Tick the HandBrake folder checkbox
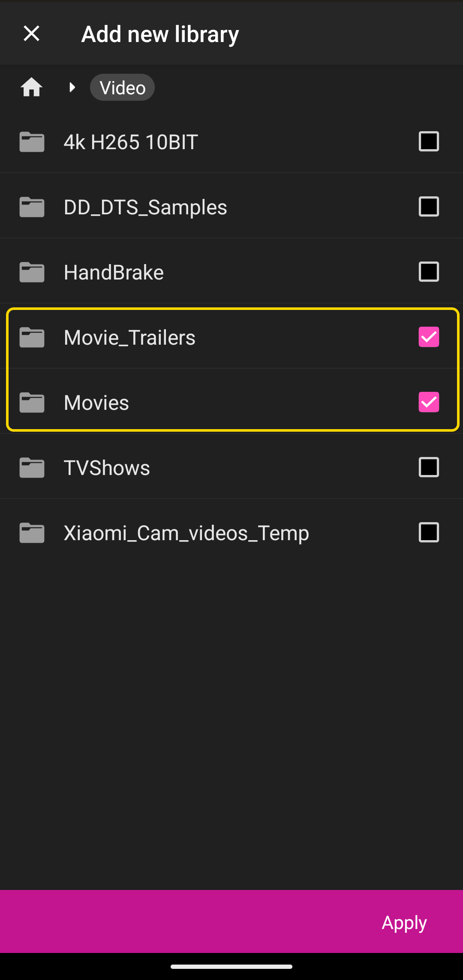463x980 pixels. point(429,272)
